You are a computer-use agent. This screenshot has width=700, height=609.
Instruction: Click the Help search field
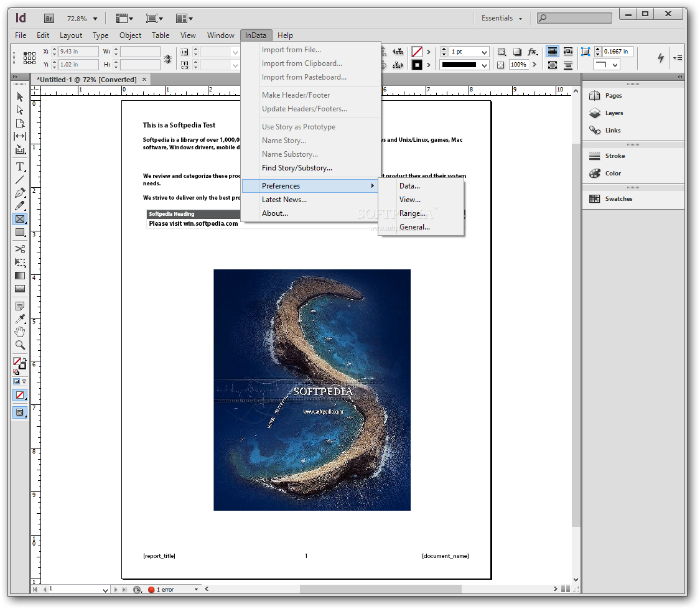[x=574, y=18]
